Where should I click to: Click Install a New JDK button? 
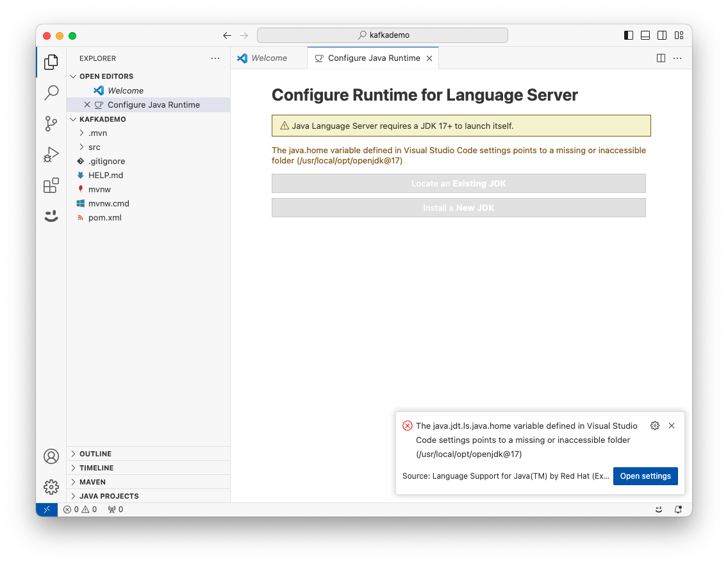459,208
